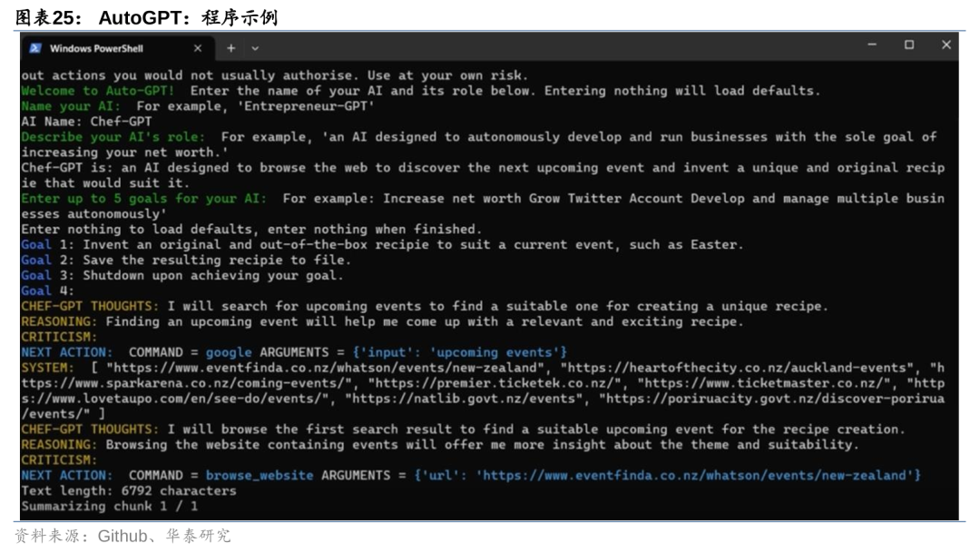Viewport: 980px width, 553px height.
Task: Maximize the PowerShell window
Action: coord(908,45)
